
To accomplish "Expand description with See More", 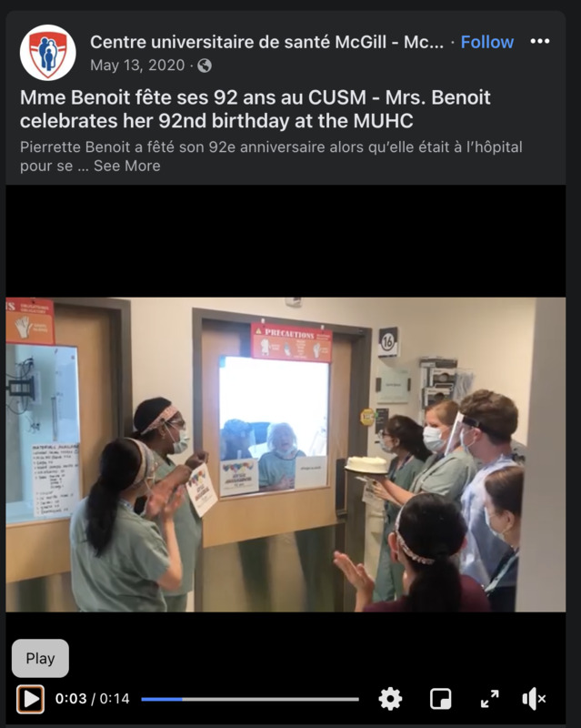I will (126, 166).
